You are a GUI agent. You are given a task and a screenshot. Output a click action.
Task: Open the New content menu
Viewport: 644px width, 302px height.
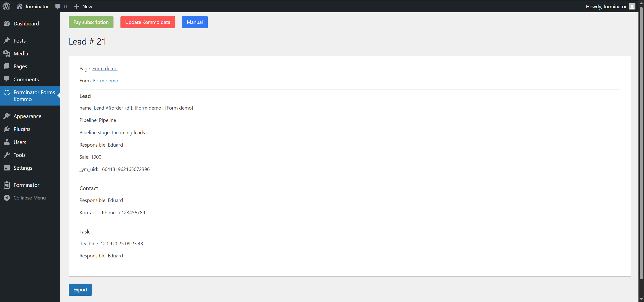click(83, 6)
